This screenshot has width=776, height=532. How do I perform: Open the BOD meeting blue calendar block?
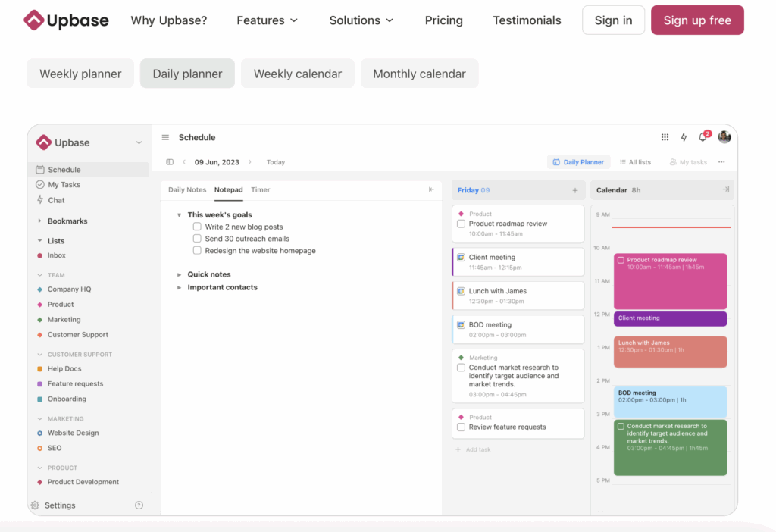point(670,402)
